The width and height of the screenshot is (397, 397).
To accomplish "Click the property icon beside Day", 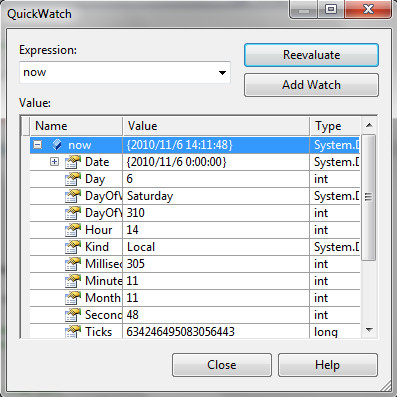I will [73, 179].
